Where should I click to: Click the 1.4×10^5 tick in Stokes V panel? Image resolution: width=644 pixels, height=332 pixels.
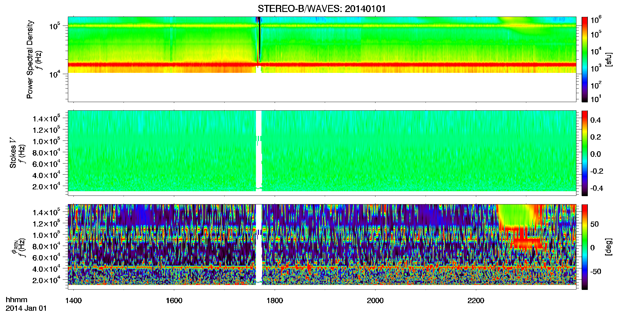(x=46, y=118)
